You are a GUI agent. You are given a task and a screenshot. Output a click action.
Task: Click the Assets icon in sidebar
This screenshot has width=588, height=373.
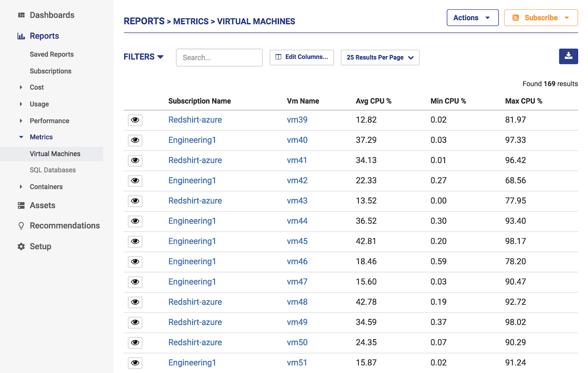pos(21,205)
